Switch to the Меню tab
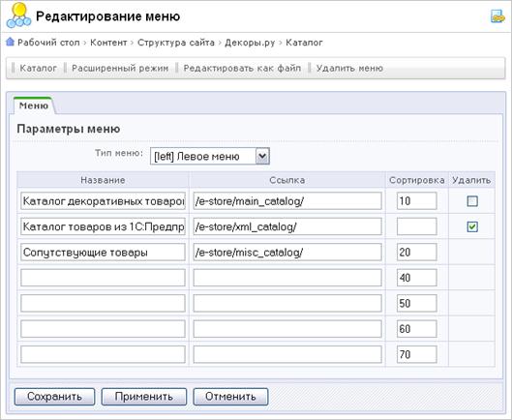512x420 pixels. pyautogui.click(x=34, y=105)
